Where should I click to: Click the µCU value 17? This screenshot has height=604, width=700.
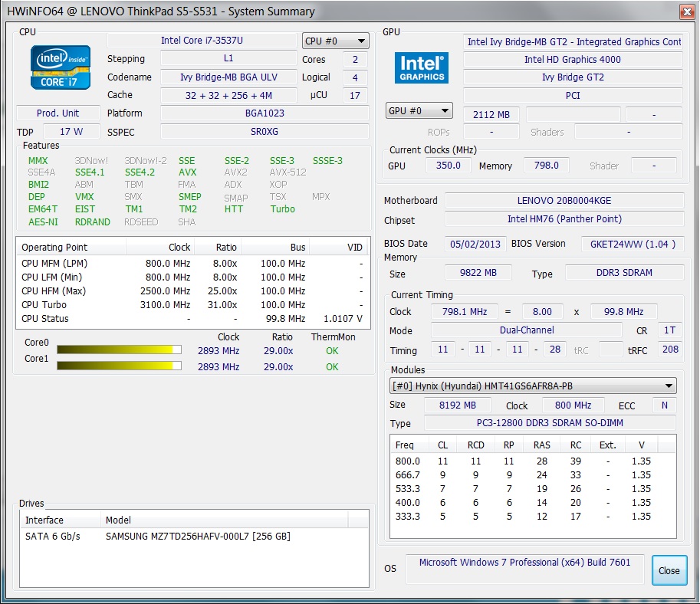(x=355, y=96)
